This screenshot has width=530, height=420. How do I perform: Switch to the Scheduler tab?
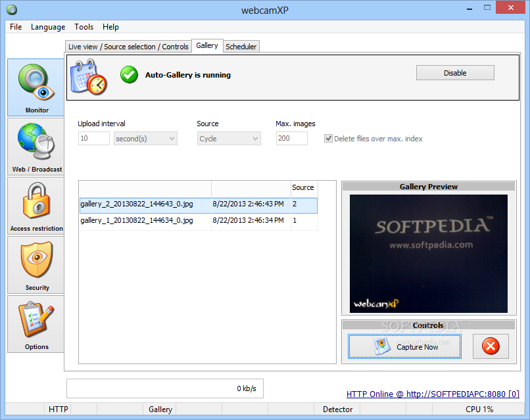click(x=241, y=47)
